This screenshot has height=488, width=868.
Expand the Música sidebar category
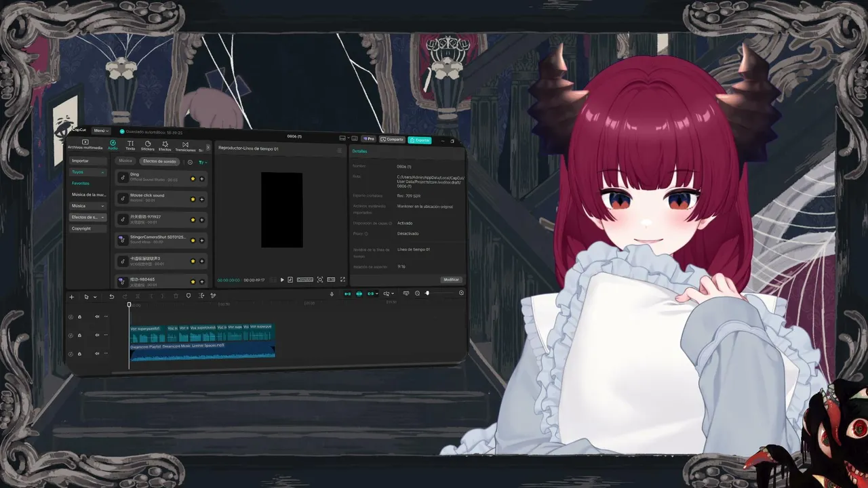point(88,206)
